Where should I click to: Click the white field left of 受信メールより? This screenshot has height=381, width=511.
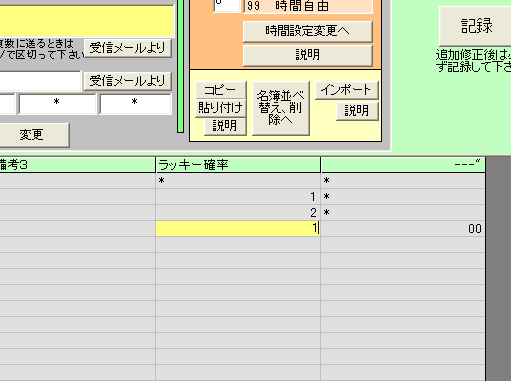pyautogui.click(x=40, y=81)
